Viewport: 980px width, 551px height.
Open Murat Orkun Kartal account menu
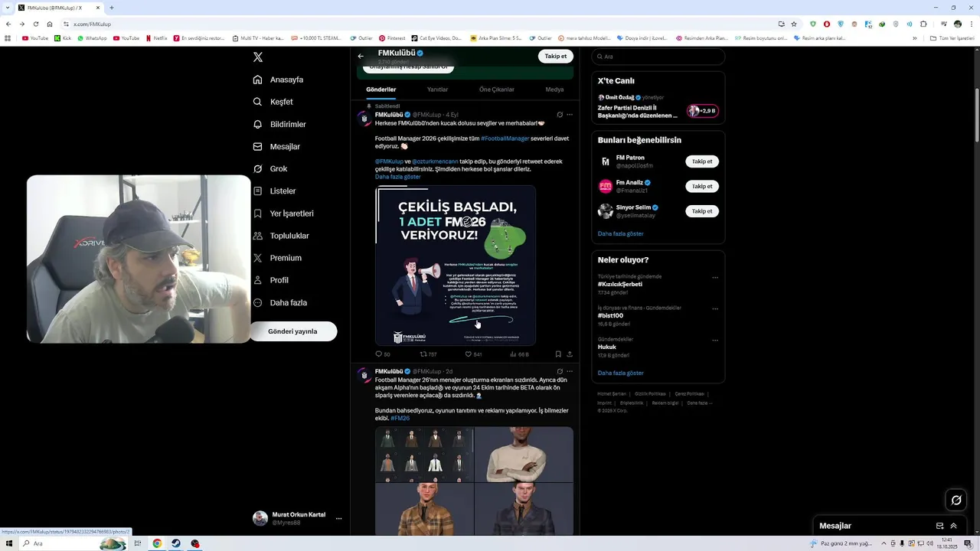(x=297, y=518)
